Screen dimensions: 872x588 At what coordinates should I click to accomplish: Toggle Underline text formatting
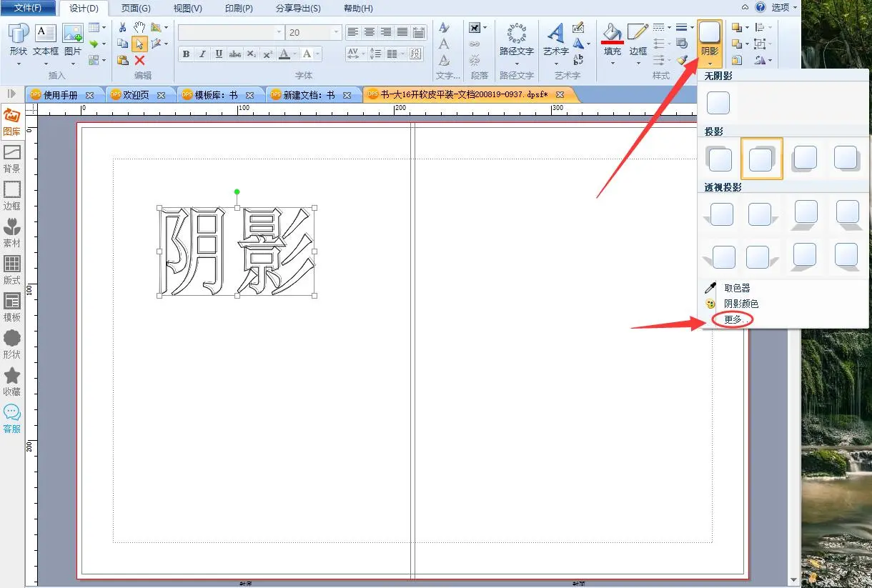pyautogui.click(x=219, y=54)
